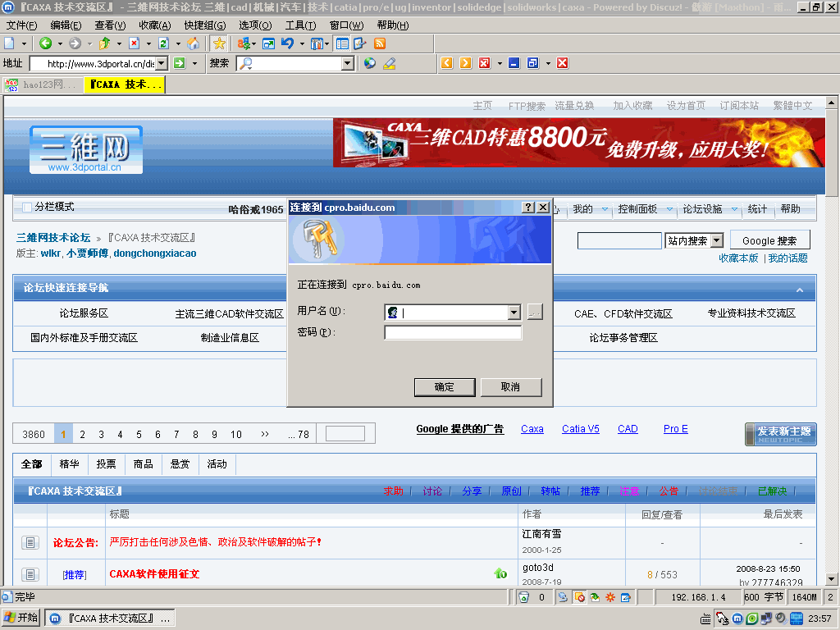
Task: Open the 收藏 menu
Action: pos(155,25)
